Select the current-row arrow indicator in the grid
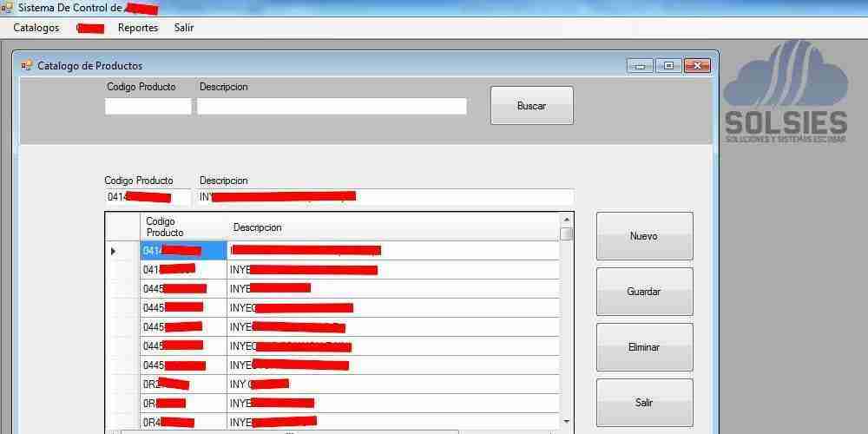The image size is (868, 434). tap(113, 251)
